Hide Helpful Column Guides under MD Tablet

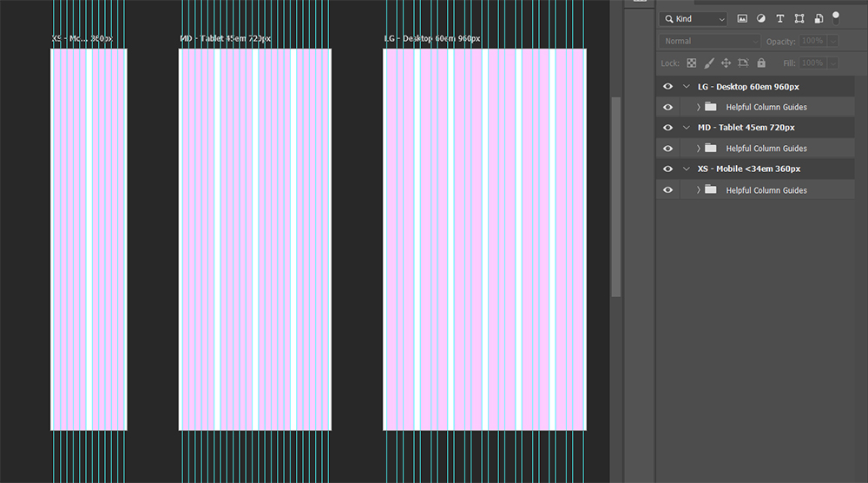667,149
